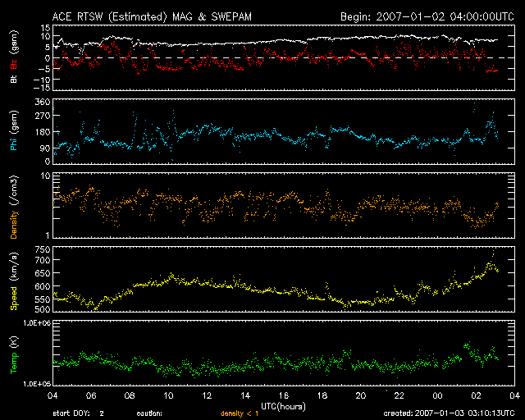The image size is (525, 420).
Task: Click the '12' hour tick label
Action: pyautogui.click(x=207, y=395)
